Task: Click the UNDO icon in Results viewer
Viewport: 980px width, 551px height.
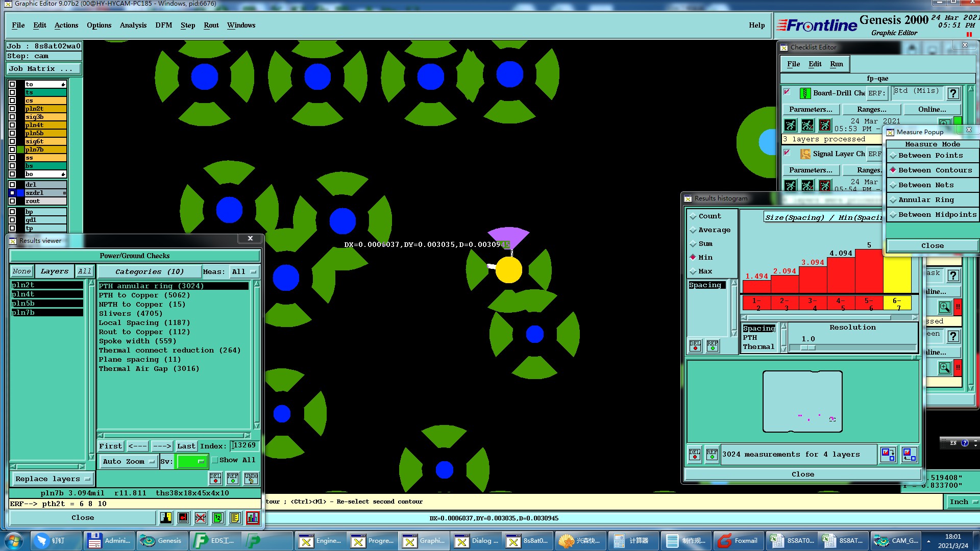Action: [251, 478]
